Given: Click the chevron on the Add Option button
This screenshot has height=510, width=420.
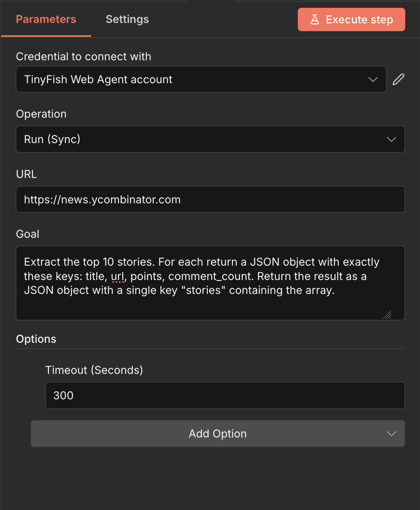Looking at the screenshot, I should pyautogui.click(x=391, y=433).
